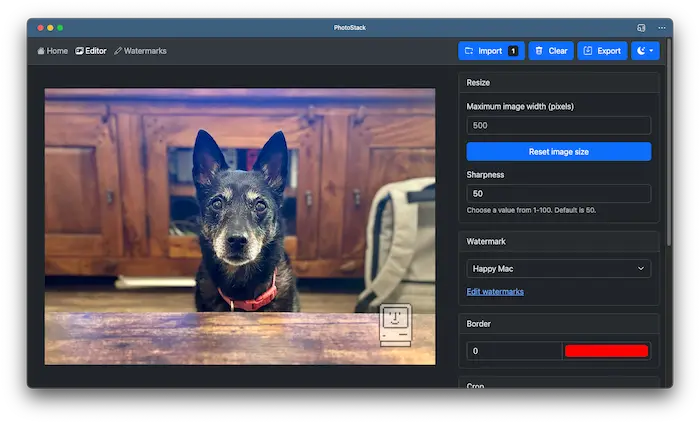The height and width of the screenshot is (424, 700).
Task: Open the Edit watermarks link
Action: (x=495, y=291)
